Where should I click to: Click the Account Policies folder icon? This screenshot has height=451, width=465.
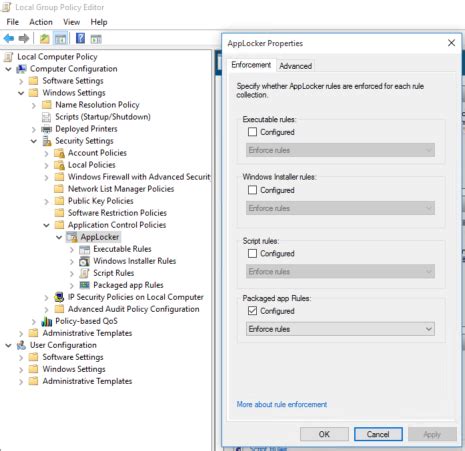[59, 153]
